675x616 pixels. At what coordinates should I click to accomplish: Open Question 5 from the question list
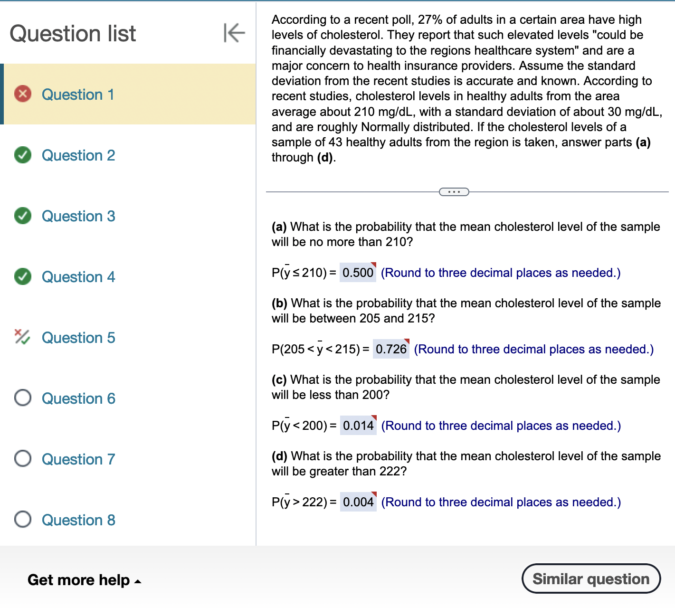[x=78, y=338]
